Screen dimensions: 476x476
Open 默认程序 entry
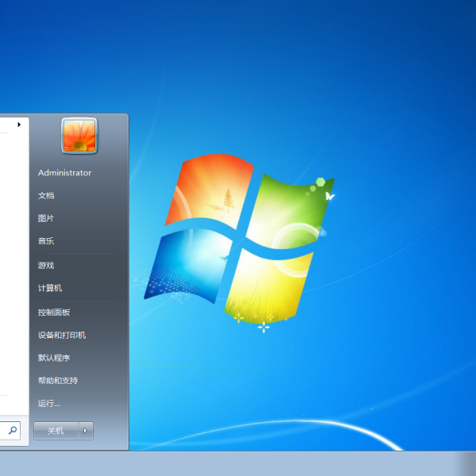pyautogui.click(x=54, y=358)
